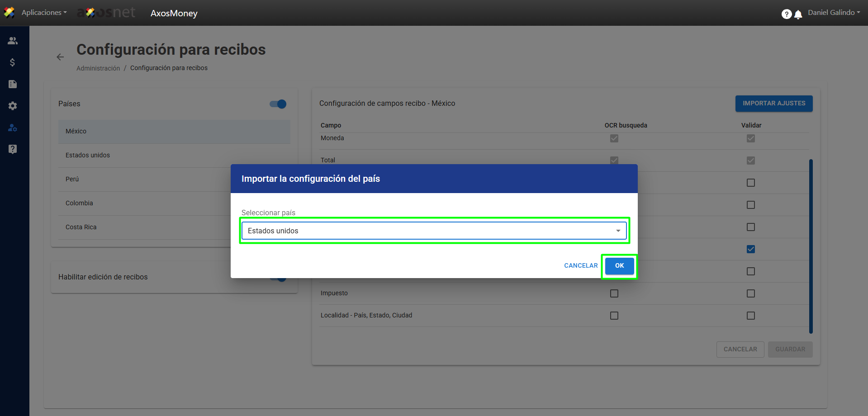Screen dimensions: 868x416
Task: Click the notification bell icon
Action: [798, 14]
